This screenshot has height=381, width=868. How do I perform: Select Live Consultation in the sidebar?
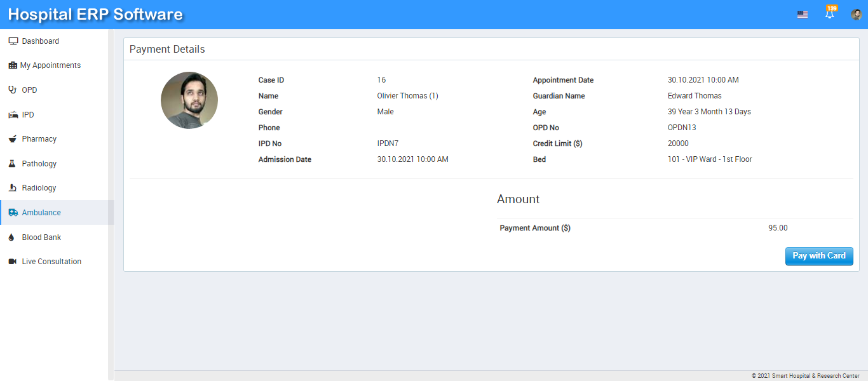click(x=51, y=262)
